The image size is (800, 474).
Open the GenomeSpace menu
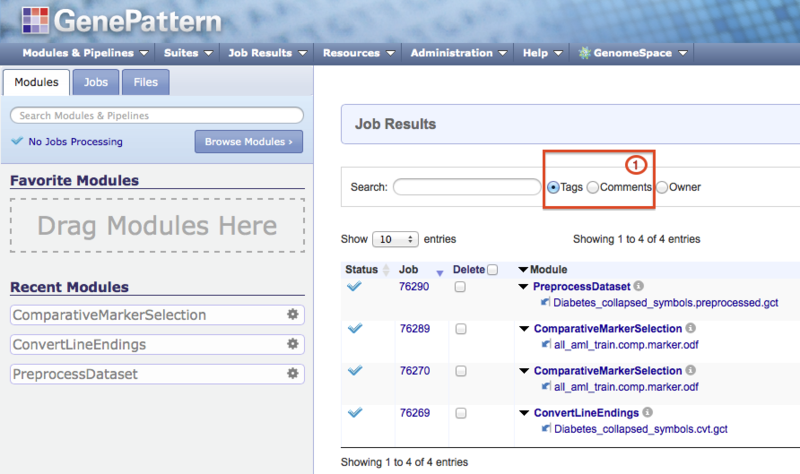pos(633,53)
